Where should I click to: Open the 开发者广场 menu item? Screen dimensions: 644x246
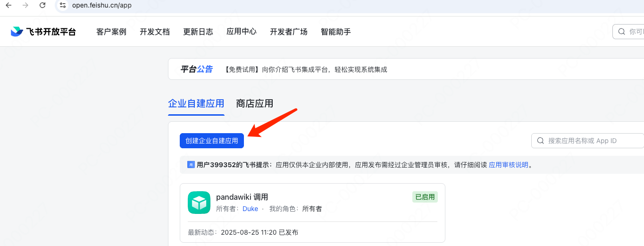pyautogui.click(x=289, y=32)
